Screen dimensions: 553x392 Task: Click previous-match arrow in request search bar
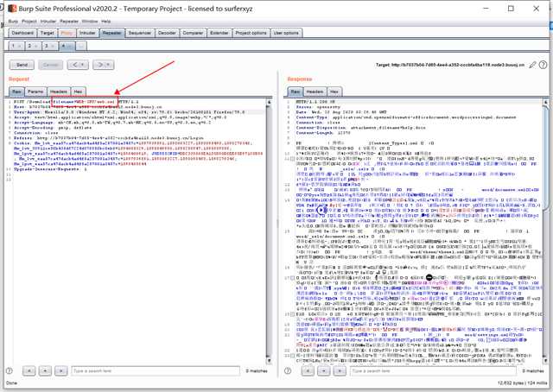click(x=29, y=370)
